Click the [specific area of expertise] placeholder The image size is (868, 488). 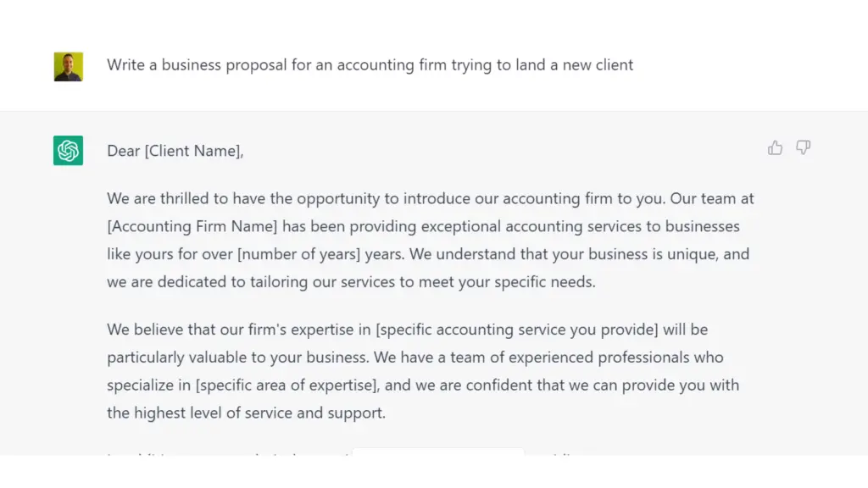[x=287, y=385]
